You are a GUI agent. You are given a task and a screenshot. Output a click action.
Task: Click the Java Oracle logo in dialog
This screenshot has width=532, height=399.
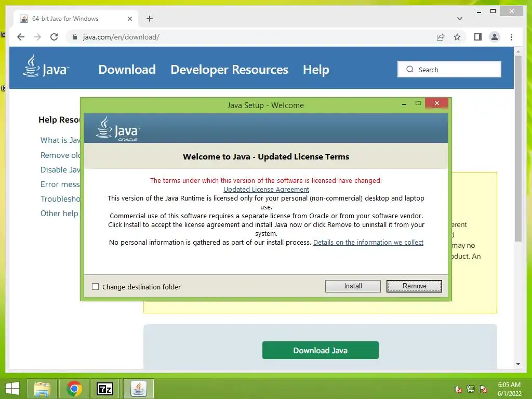click(x=118, y=129)
